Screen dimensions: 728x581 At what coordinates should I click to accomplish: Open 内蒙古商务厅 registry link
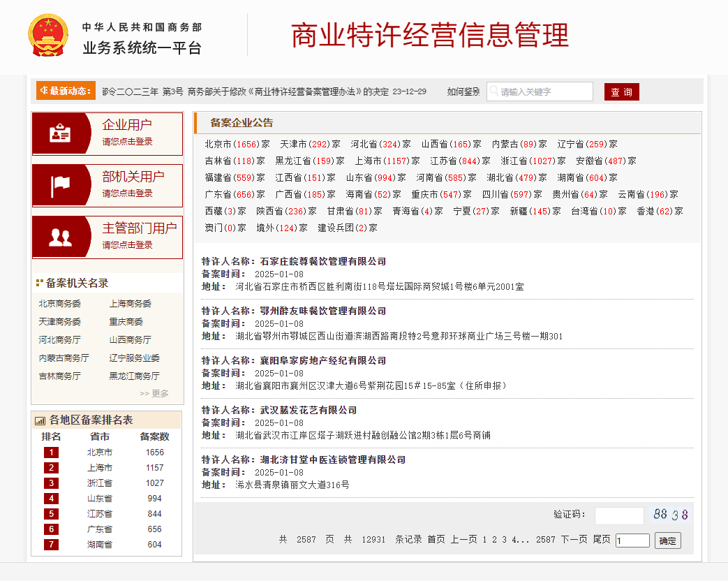(64, 358)
